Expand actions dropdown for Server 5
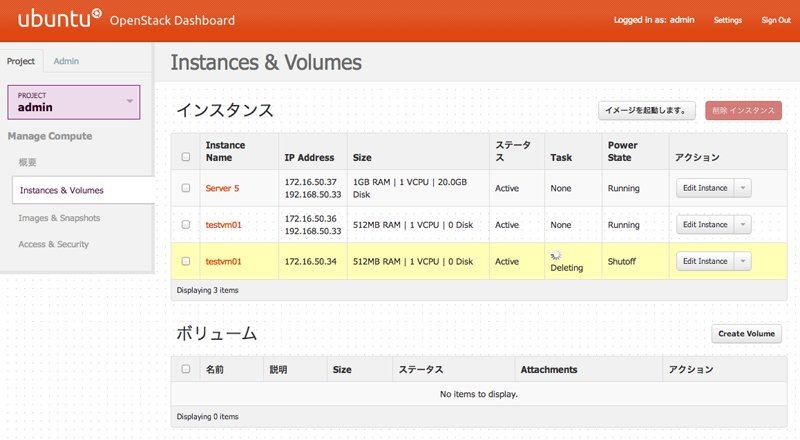Screen dimensions: 800x440 [x=743, y=188]
